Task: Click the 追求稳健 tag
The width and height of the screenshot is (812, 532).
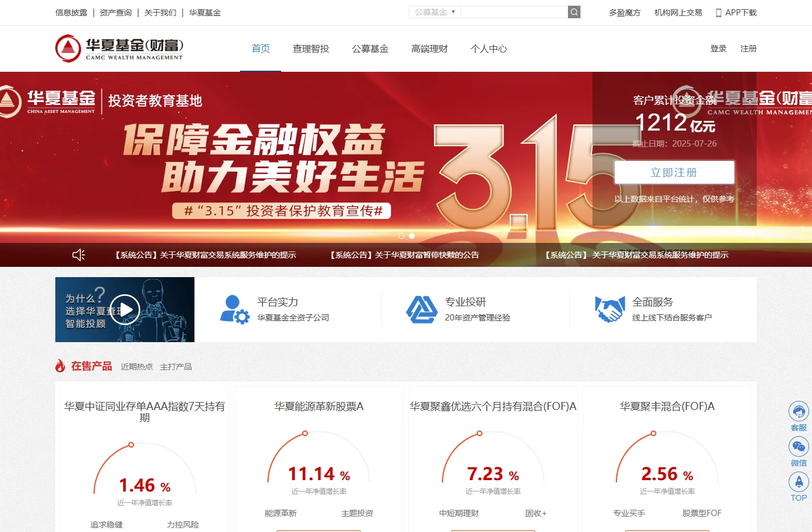Action: pos(107,525)
